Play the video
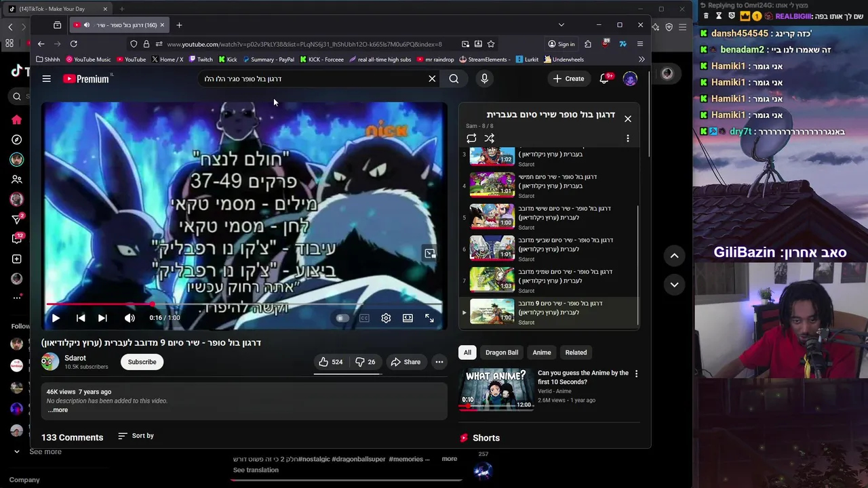Viewport: 868px width, 488px height. click(56, 318)
